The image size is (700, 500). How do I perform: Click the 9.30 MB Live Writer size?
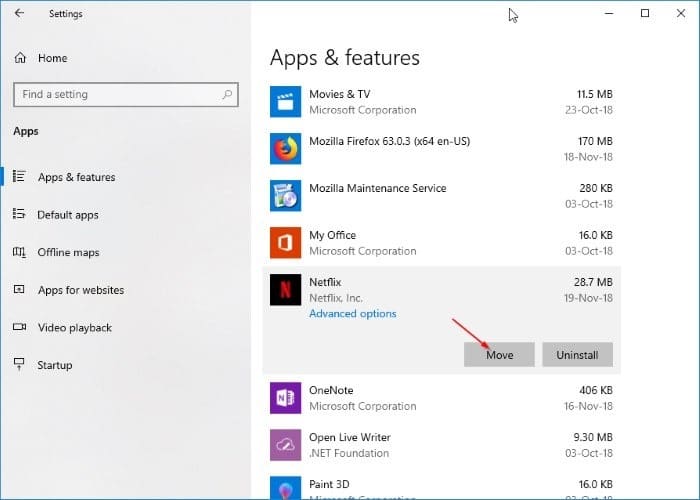click(593, 437)
